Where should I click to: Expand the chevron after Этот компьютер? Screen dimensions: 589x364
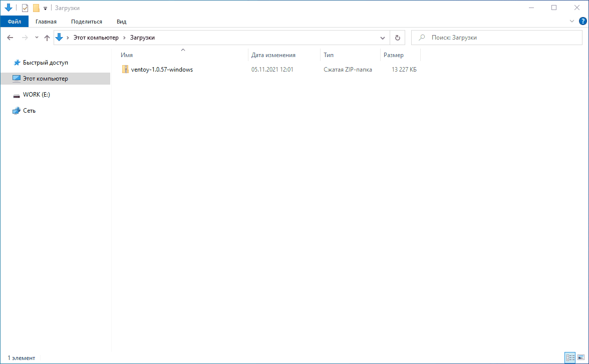coord(124,38)
